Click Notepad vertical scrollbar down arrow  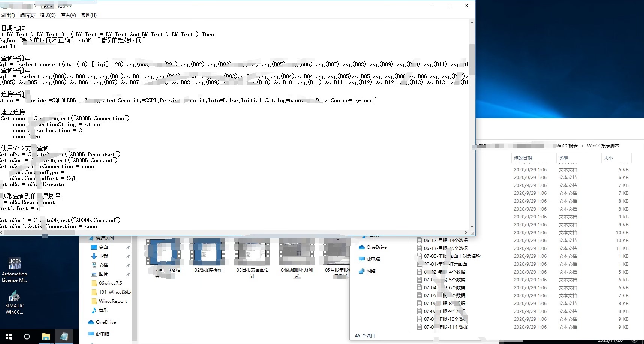coord(472,226)
